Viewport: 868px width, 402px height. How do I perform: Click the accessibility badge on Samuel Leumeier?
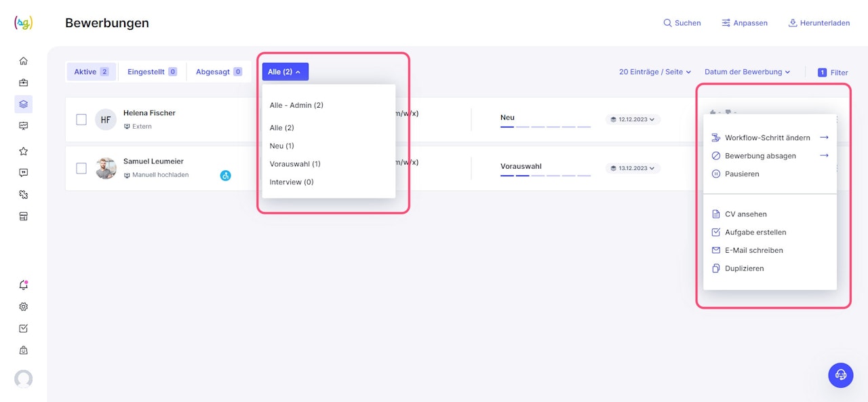(x=226, y=176)
